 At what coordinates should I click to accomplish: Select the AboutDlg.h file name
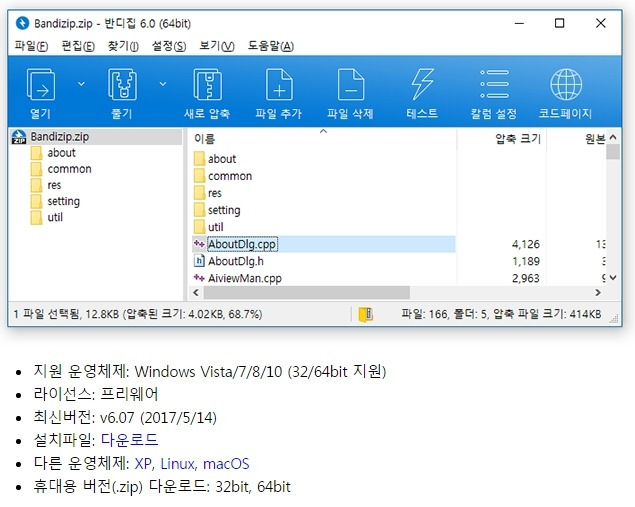coord(236,261)
